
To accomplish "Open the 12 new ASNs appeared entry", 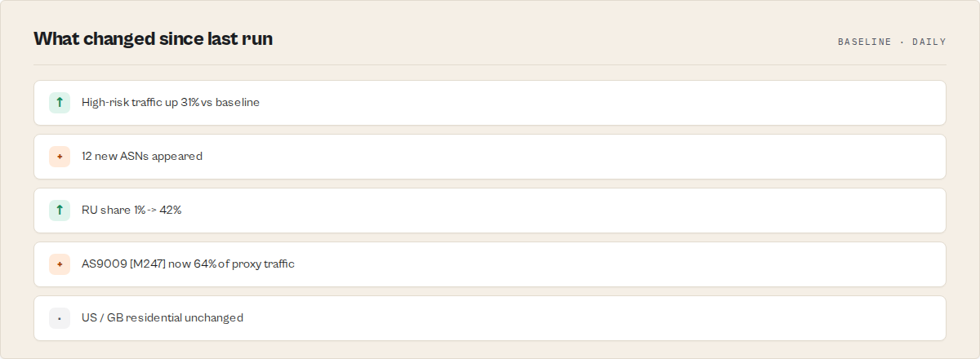I will click(142, 157).
